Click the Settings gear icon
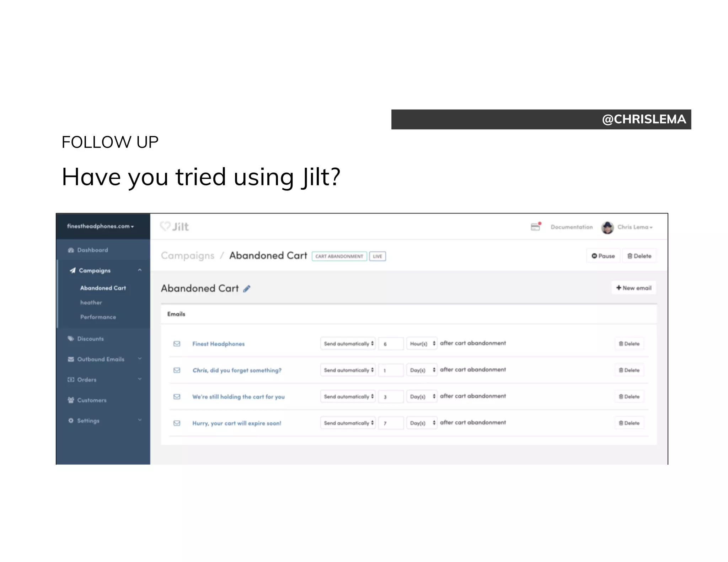Image resolution: width=728 pixels, height=562 pixels. tap(71, 421)
